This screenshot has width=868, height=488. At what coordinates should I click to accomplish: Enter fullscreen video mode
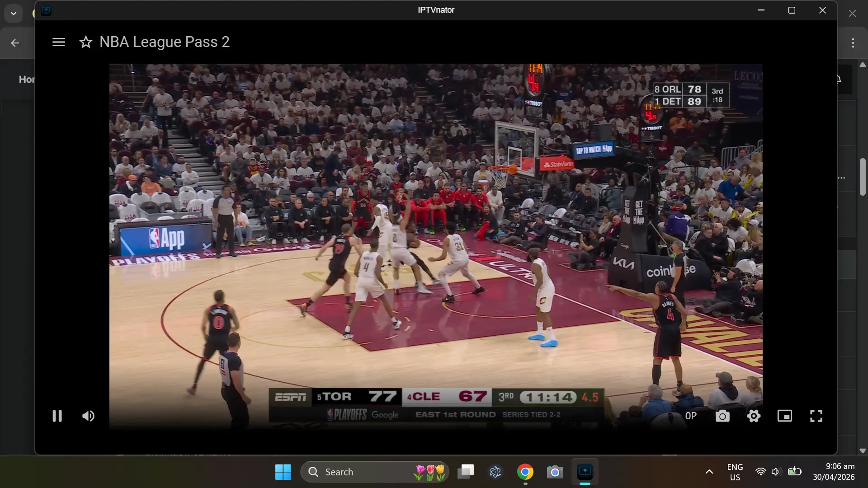[x=816, y=416]
